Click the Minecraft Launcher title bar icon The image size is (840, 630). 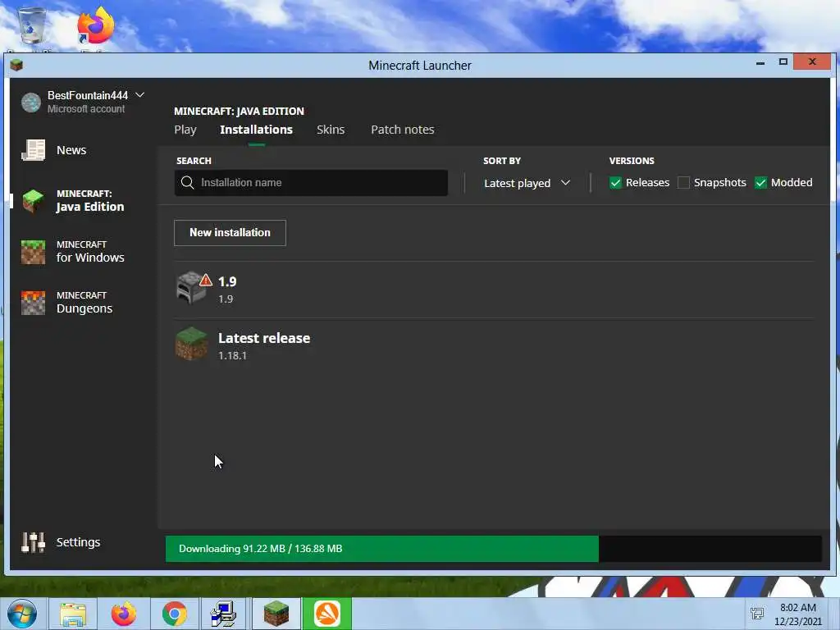(16, 66)
